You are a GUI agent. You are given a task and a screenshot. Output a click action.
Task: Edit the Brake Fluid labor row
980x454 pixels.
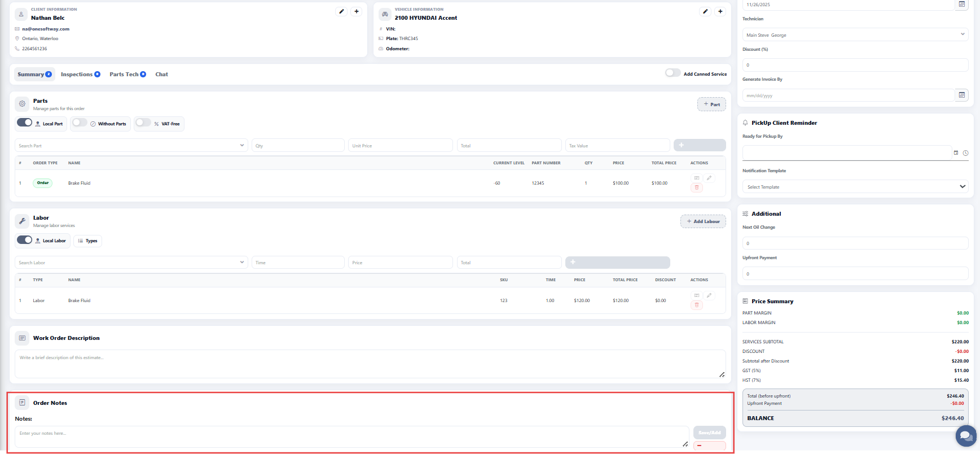pos(709,295)
